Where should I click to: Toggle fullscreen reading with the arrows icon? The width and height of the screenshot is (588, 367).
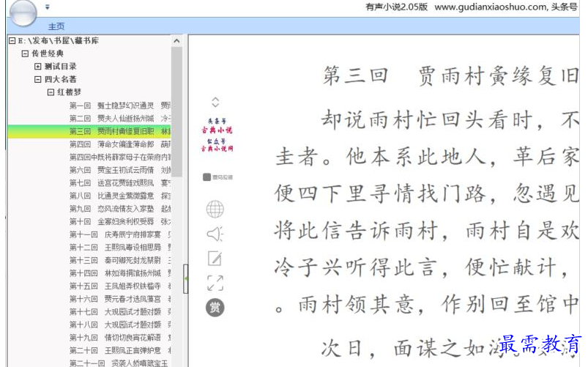pyautogui.click(x=215, y=283)
